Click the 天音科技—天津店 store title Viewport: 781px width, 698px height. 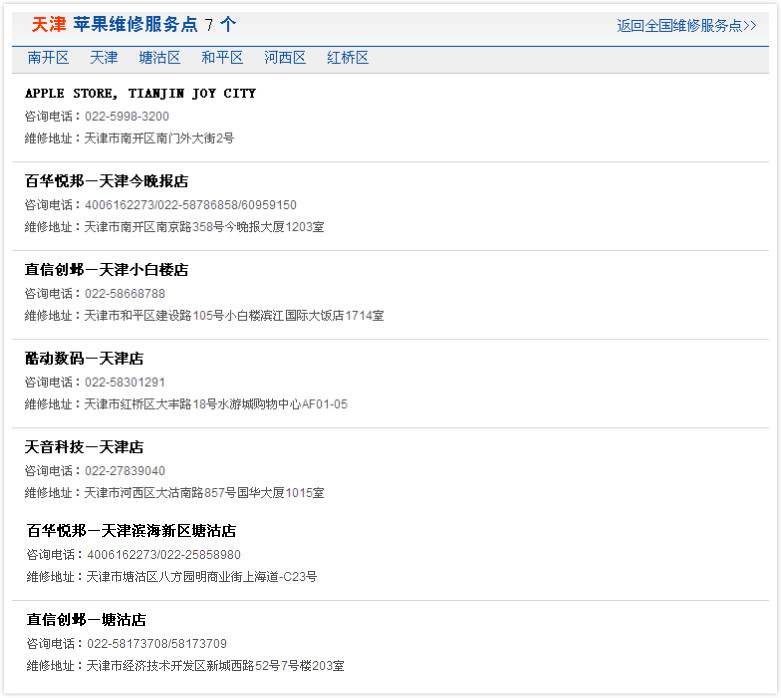(84, 447)
